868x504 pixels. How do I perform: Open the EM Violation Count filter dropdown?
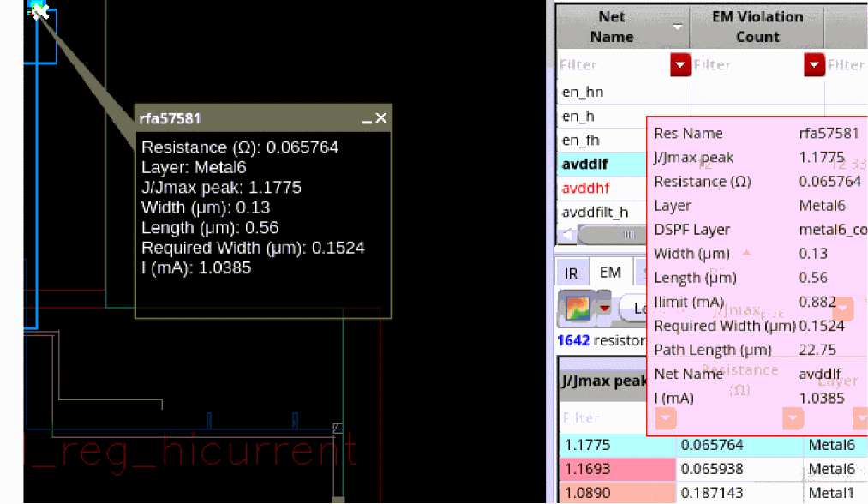814,65
